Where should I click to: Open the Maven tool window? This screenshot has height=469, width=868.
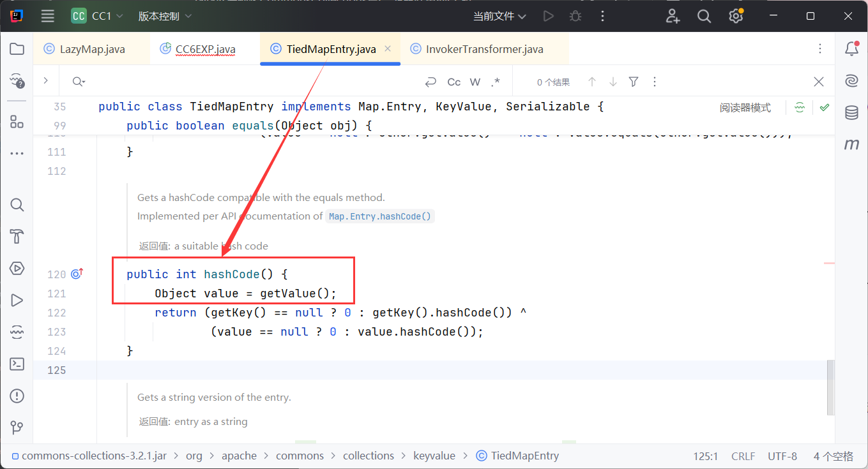tap(851, 145)
